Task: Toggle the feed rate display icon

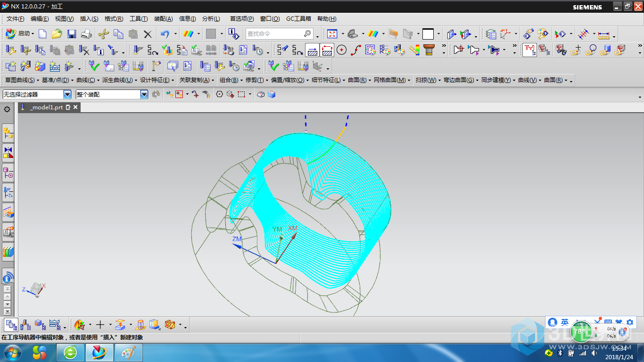Action: [414, 49]
